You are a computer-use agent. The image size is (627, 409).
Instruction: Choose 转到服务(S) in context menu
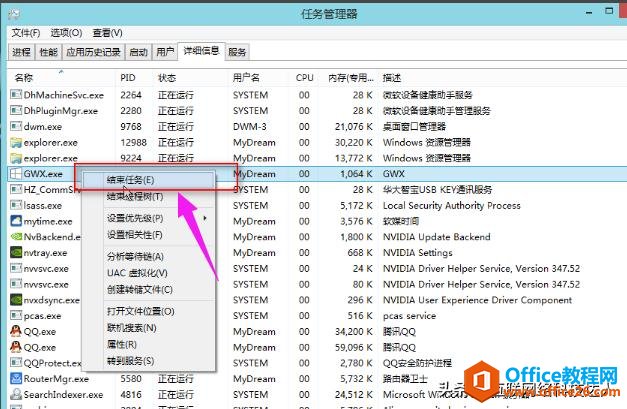tap(148, 361)
